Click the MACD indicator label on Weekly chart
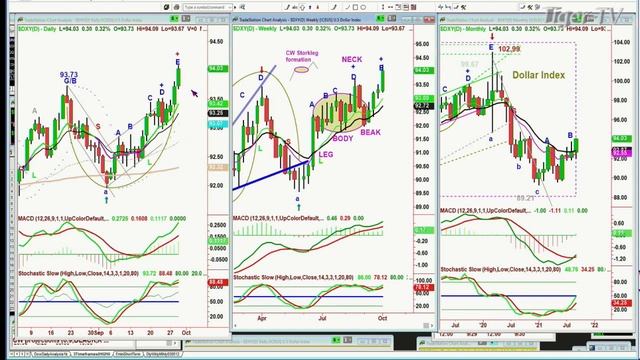Image resolution: width=640 pixels, height=360 pixels. pos(278,218)
